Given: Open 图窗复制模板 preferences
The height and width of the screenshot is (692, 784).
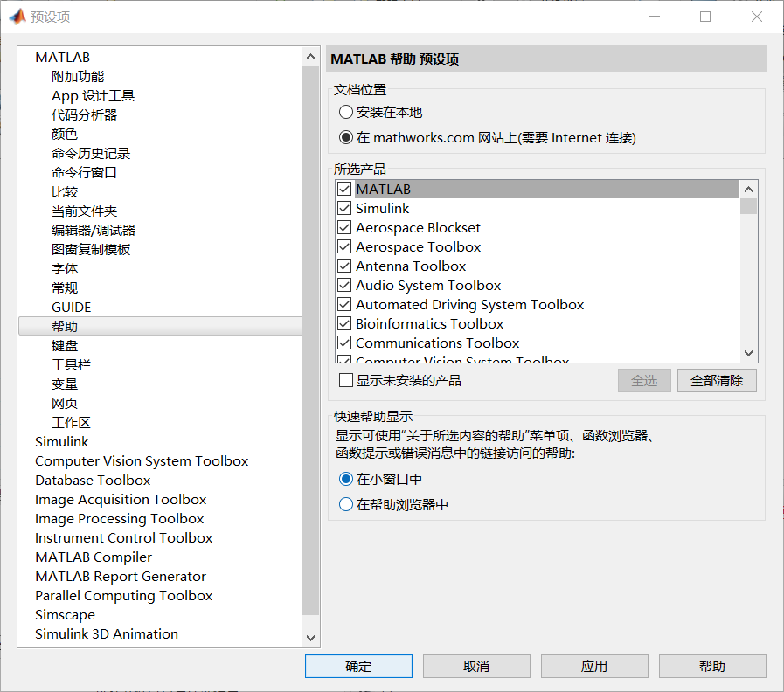Looking at the screenshot, I should pos(91,250).
